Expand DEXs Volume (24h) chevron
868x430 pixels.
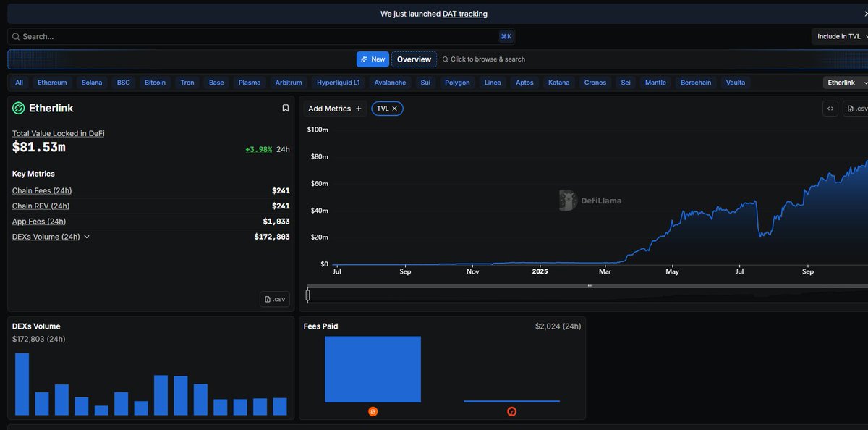coord(87,237)
